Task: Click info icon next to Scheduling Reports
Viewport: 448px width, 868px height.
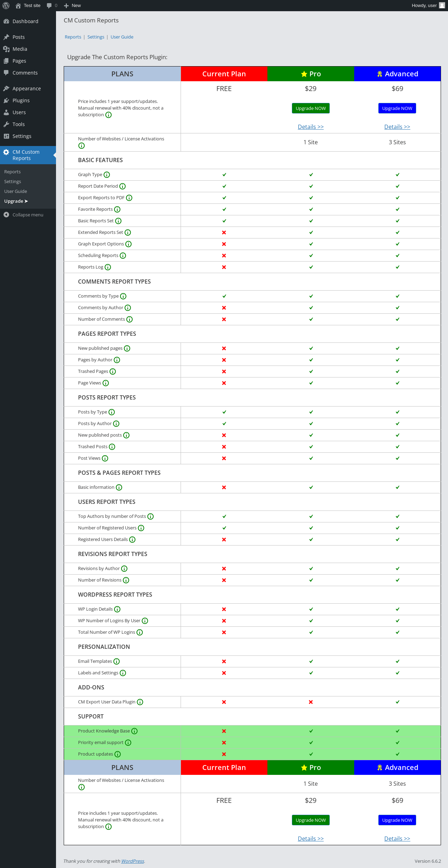Action: pyautogui.click(x=123, y=256)
